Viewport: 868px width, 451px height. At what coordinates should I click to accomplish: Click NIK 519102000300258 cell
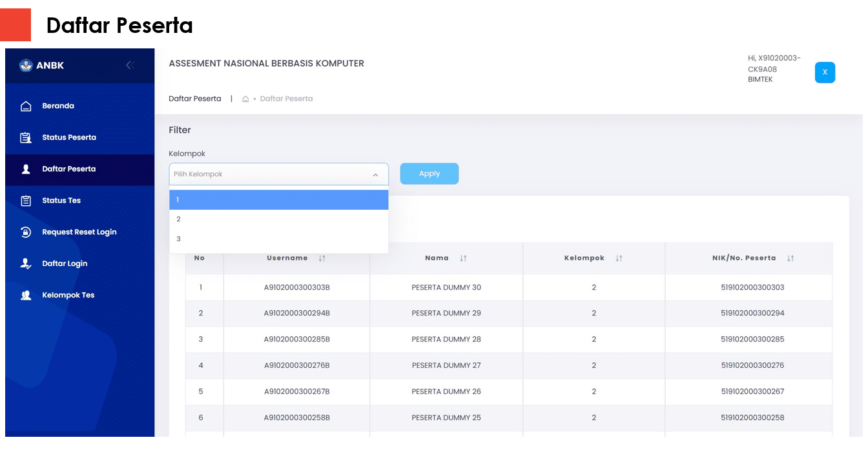coord(749,417)
